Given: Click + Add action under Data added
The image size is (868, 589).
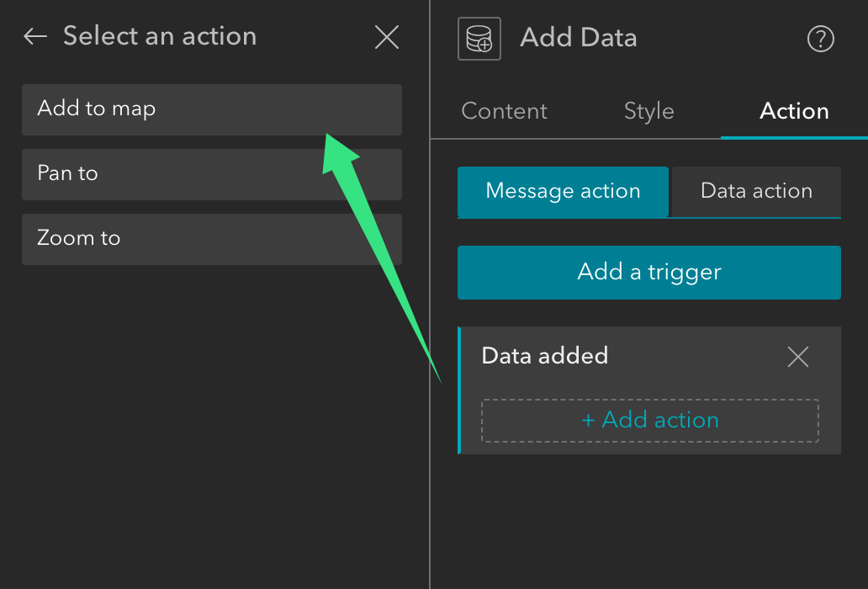Looking at the screenshot, I should (x=649, y=420).
